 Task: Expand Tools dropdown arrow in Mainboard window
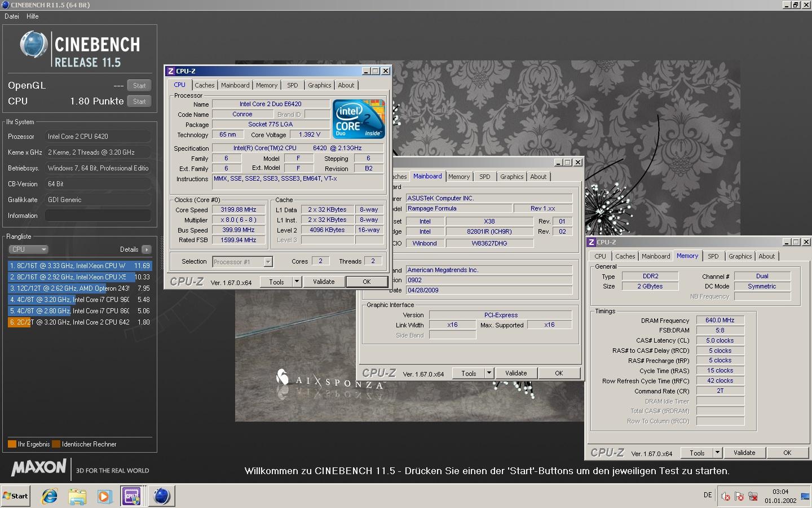[489, 373]
